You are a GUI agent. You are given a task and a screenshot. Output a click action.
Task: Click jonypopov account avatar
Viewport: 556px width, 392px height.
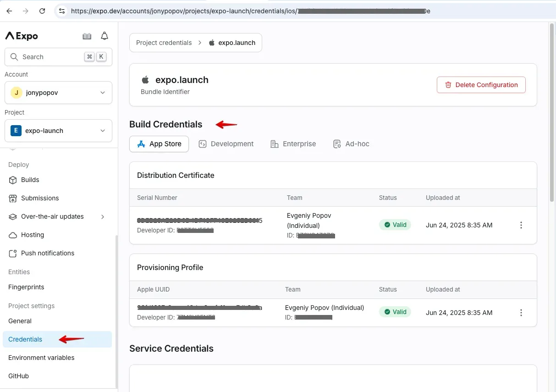click(x=17, y=93)
